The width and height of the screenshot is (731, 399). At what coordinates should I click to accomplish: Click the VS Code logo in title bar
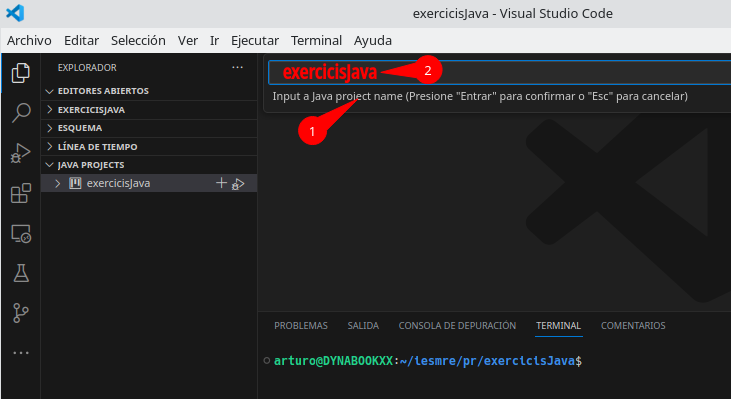(x=15, y=13)
